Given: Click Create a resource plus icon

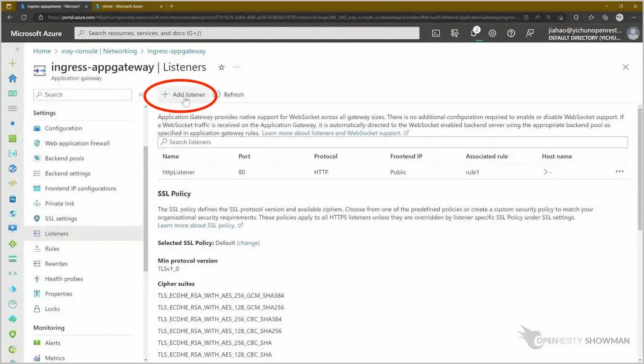Looking at the screenshot, I should (x=13, y=63).
